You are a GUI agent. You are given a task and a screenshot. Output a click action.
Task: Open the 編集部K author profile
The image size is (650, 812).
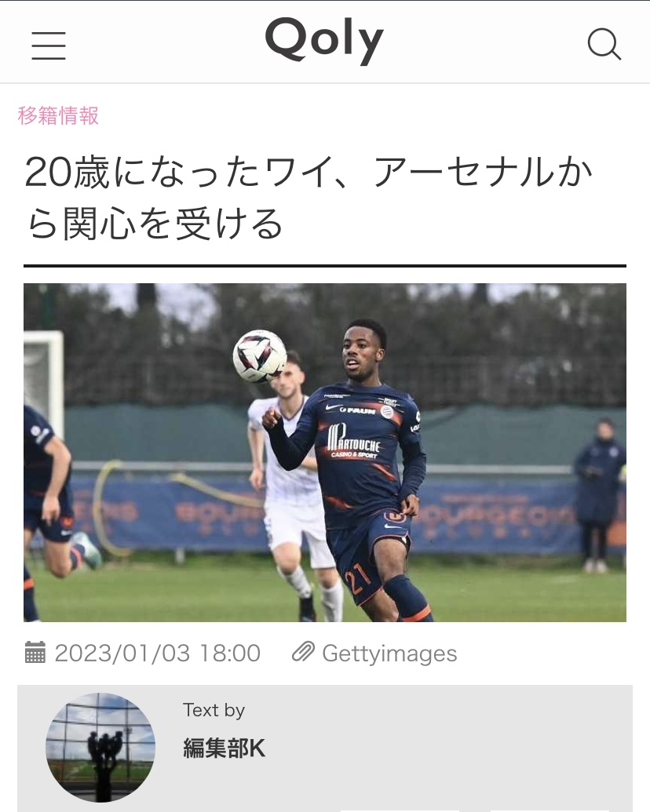coord(224,748)
